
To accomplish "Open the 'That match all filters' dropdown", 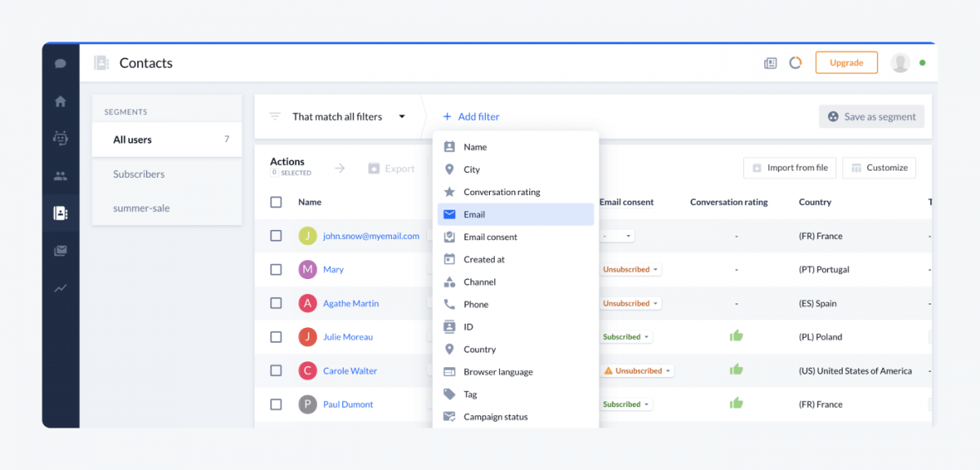I will tap(349, 117).
